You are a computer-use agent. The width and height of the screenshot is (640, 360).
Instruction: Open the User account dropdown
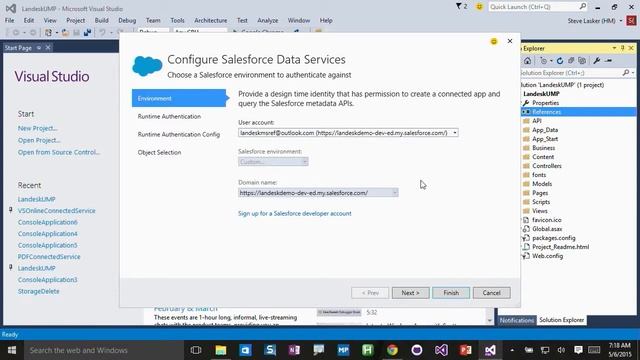(455, 133)
